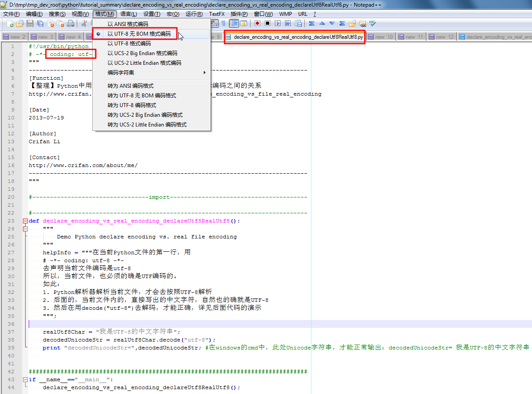532x394 pixels.
Task: Click the Save file floppy icon
Action: coord(30,23)
